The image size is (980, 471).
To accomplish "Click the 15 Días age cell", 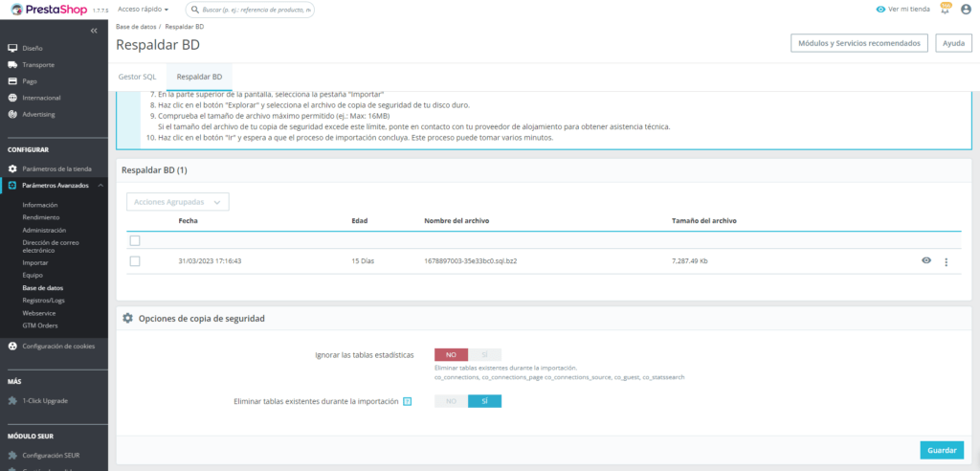I will pyautogui.click(x=363, y=261).
